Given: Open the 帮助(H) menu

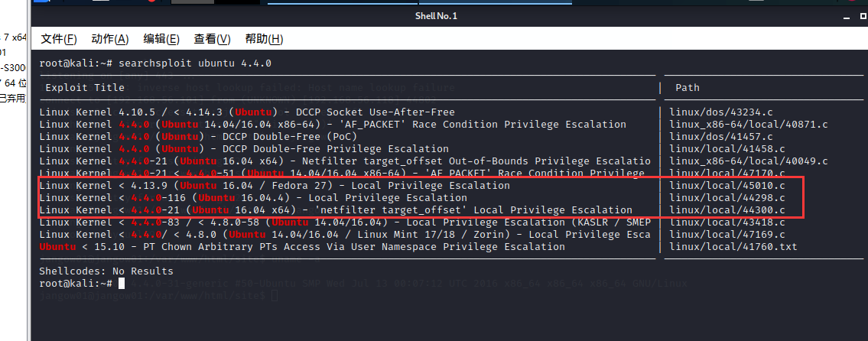Looking at the screenshot, I should point(264,39).
